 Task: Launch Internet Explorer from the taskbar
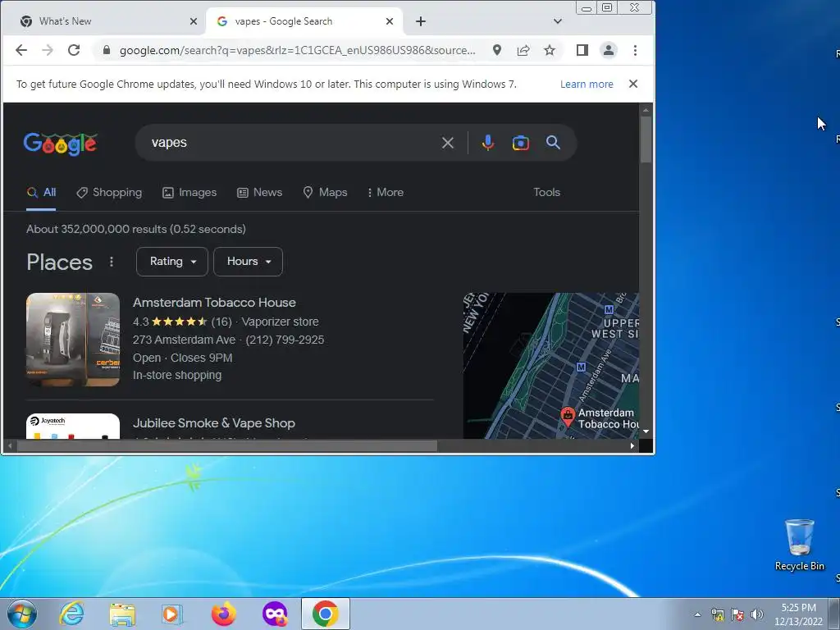coord(72,614)
